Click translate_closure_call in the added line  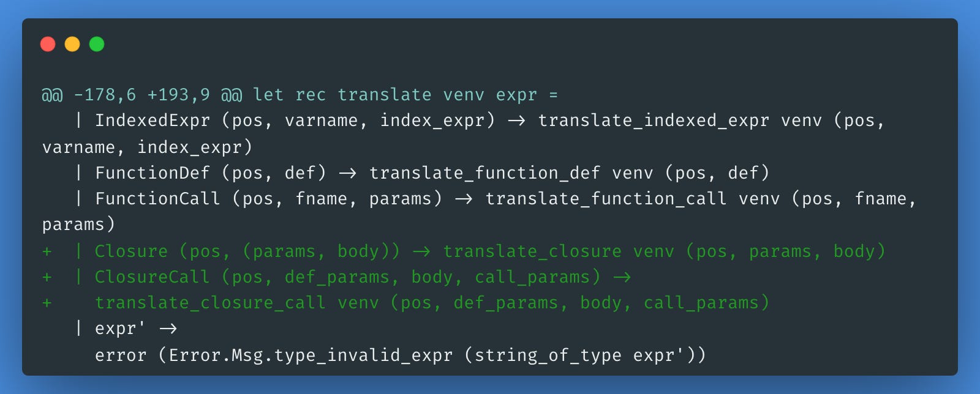tap(210, 303)
